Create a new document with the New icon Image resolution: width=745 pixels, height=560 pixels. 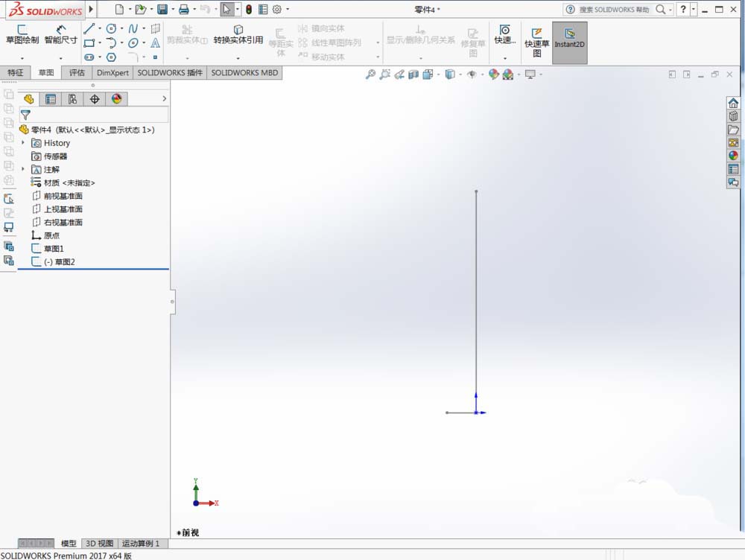tap(119, 9)
